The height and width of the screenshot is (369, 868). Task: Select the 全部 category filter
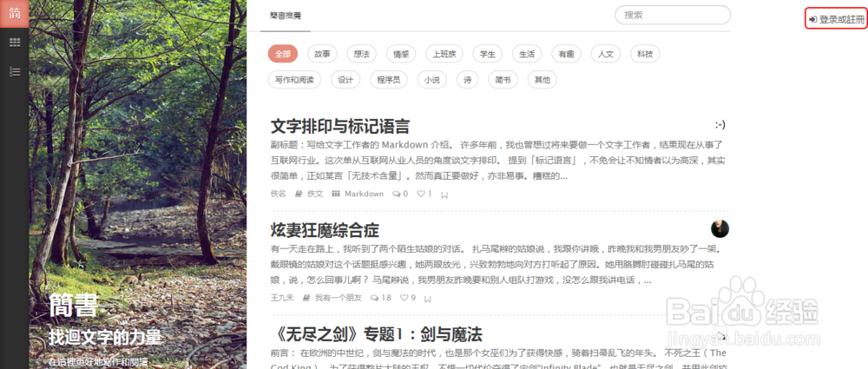[283, 54]
